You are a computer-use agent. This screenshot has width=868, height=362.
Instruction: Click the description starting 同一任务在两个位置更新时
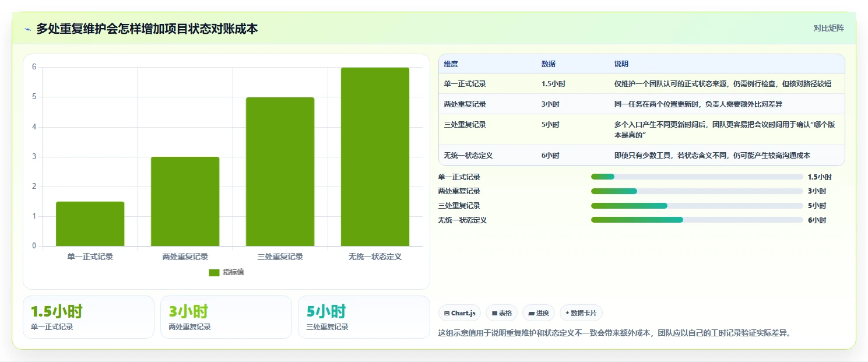pos(698,104)
